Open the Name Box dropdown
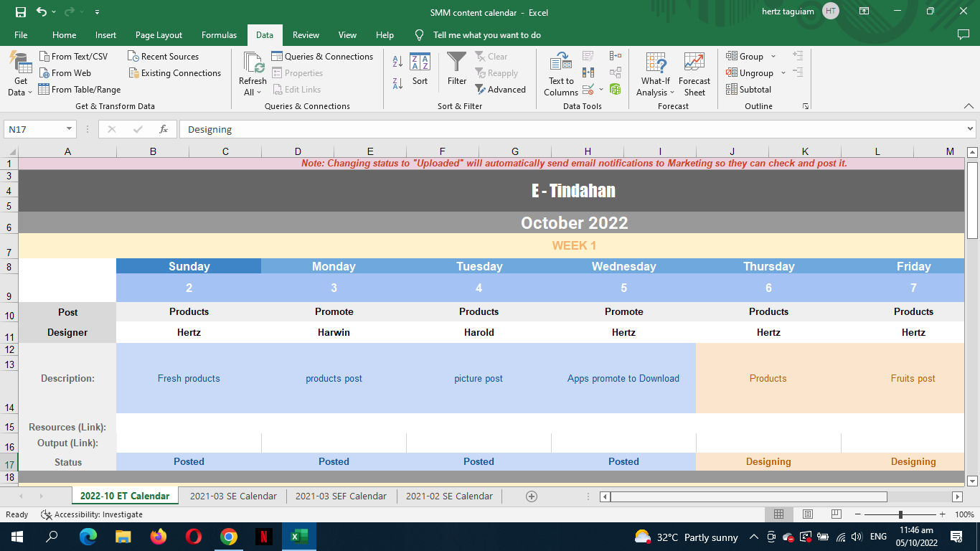The height and width of the screenshot is (551, 980). (70, 129)
